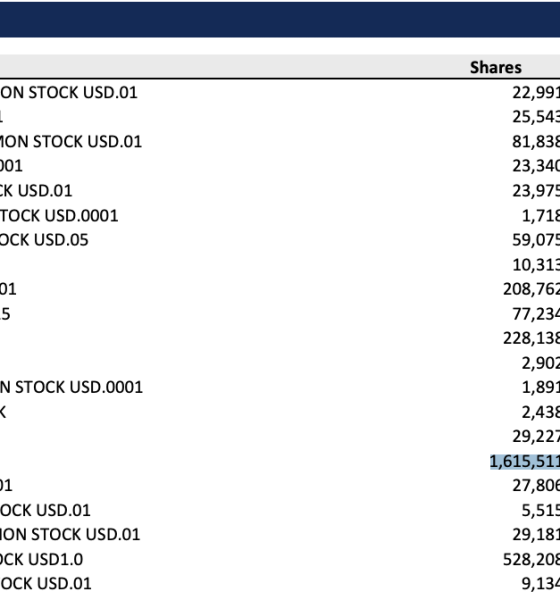Select the shares cell showing 228,138

pos(531,338)
